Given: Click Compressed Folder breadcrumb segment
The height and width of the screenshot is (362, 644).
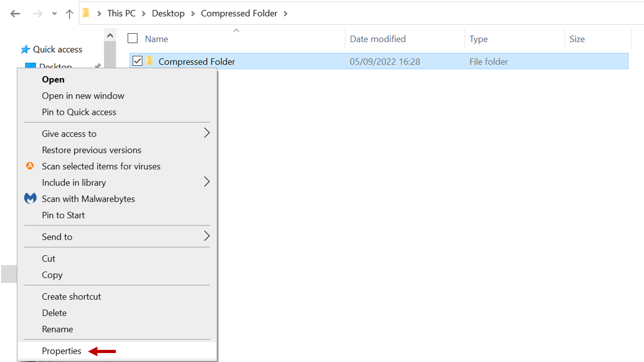Looking at the screenshot, I should coord(239,13).
